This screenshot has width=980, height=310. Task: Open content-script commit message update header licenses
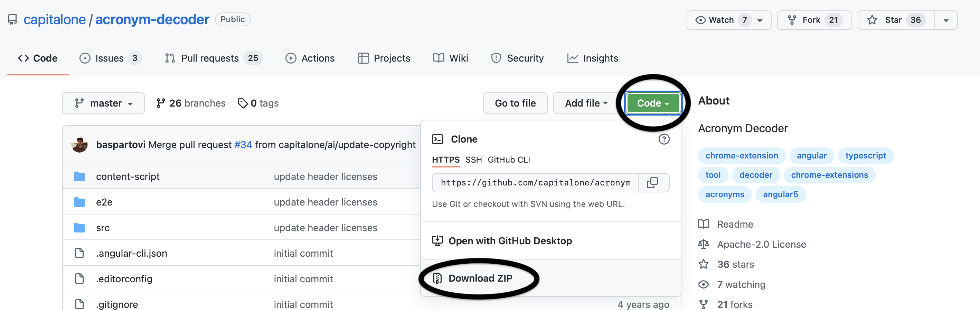[x=325, y=177]
